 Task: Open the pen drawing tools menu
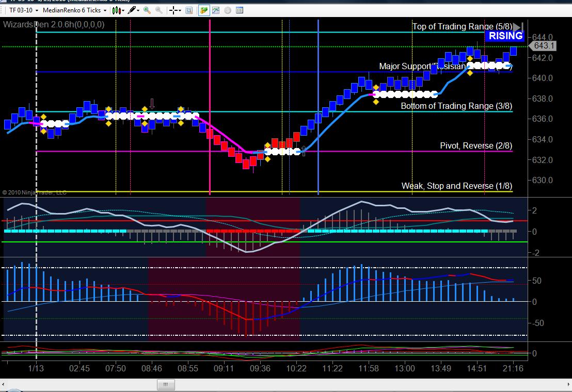[133, 10]
